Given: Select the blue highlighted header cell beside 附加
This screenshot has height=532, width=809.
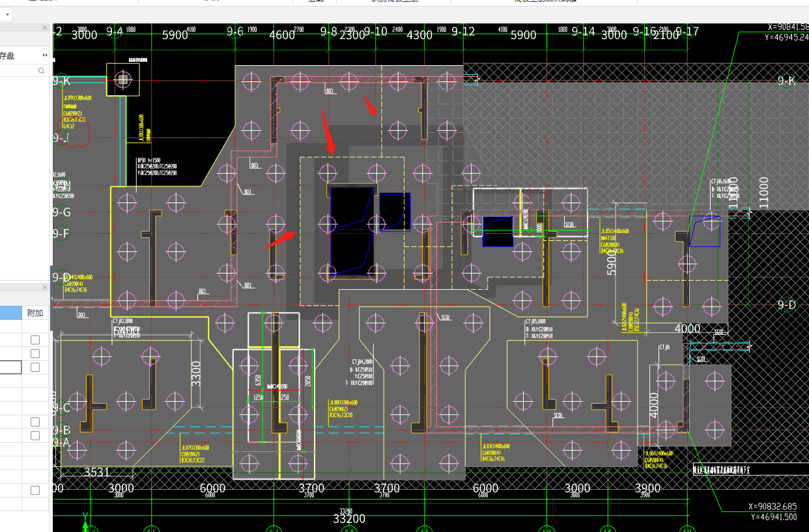Looking at the screenshot, I should click(10, 313).
